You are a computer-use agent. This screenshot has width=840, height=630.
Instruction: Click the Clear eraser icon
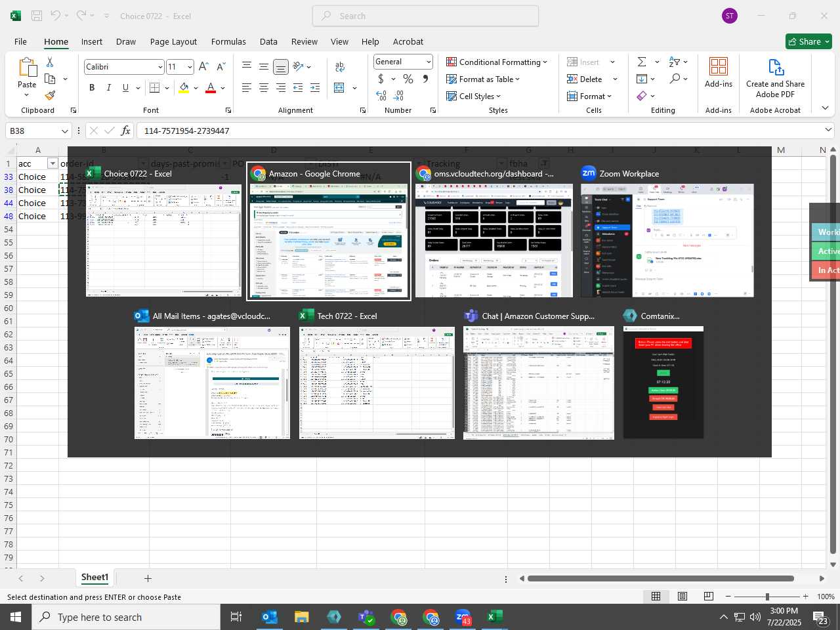click(x=642, y=96)
